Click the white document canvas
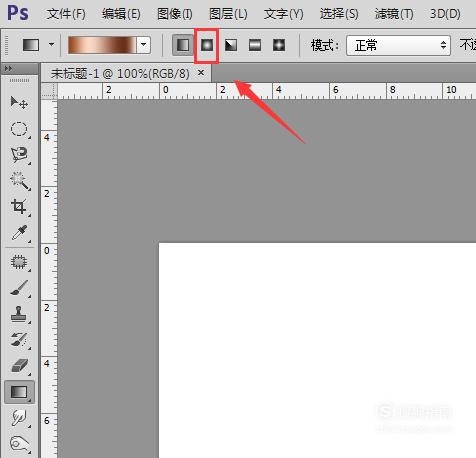 tap(317, 350)
